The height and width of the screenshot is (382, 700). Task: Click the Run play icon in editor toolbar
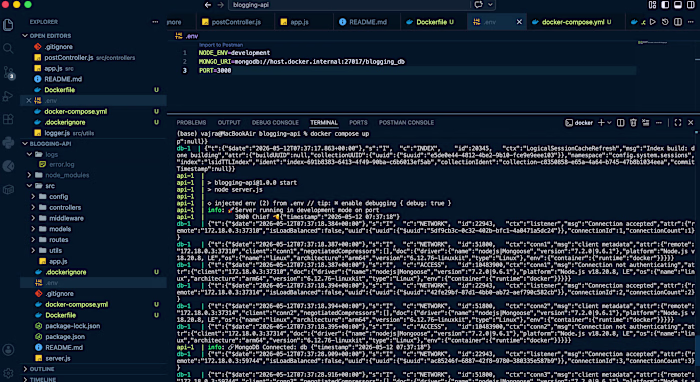point(653,22)
